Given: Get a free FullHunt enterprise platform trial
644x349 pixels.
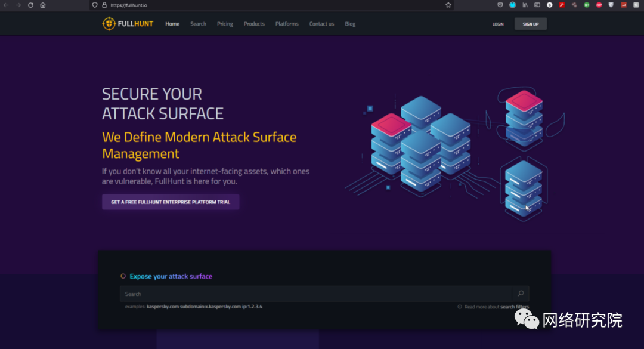Looking at the screenshot, I should 171,202.
